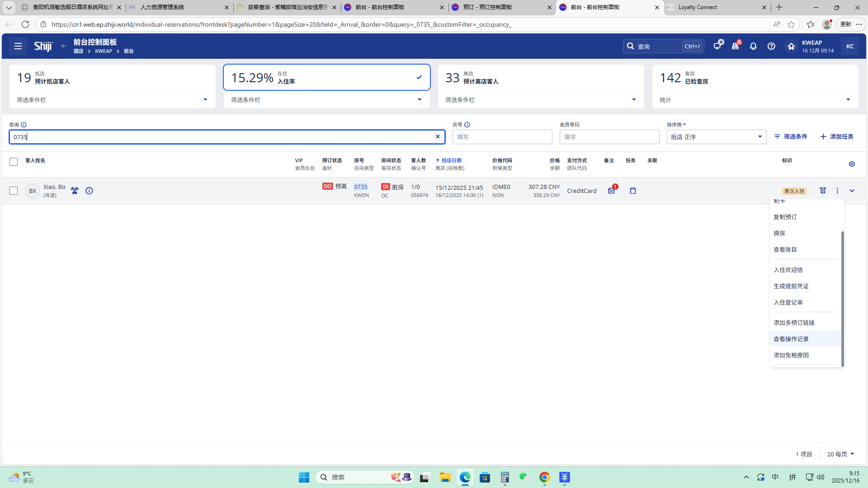Toggle the 在店 入住率 occupancy filter card
Viewport: 868px width, 488px height.
(x=326, y=77)
